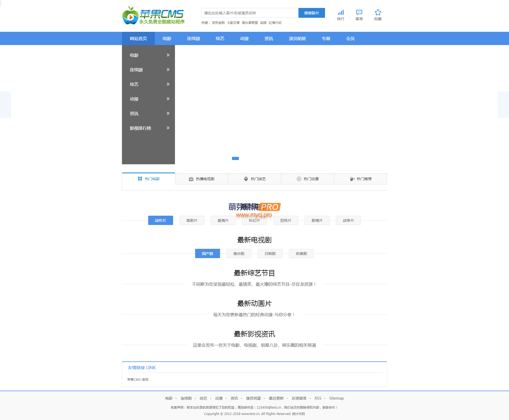Select the 日韩剧 TV category

270,254
